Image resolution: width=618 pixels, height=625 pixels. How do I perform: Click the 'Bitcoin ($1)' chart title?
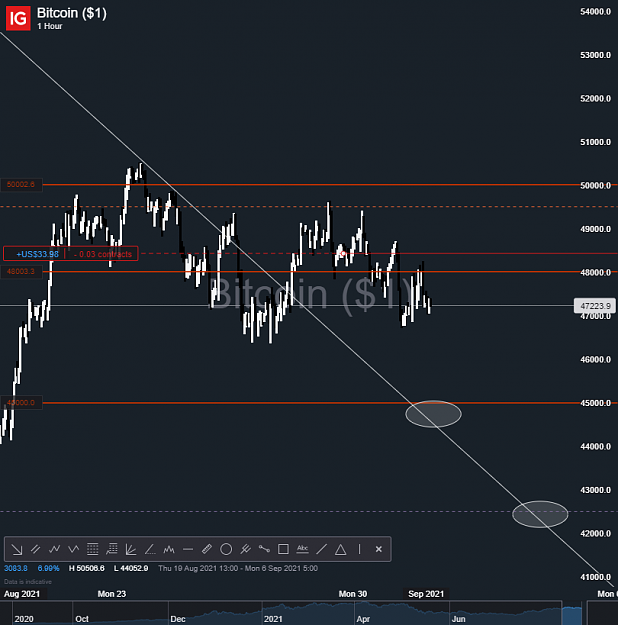pos(72,13)
